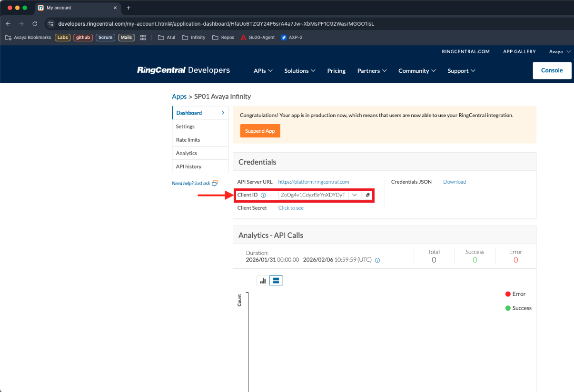Click the Error API calls count
574x392 pixels.
(515, 260)
